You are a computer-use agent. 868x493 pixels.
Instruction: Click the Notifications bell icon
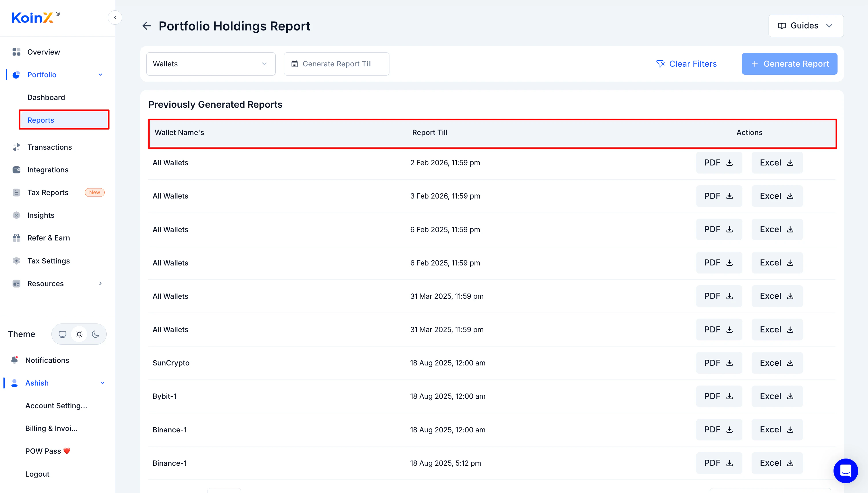click(15, 360)
